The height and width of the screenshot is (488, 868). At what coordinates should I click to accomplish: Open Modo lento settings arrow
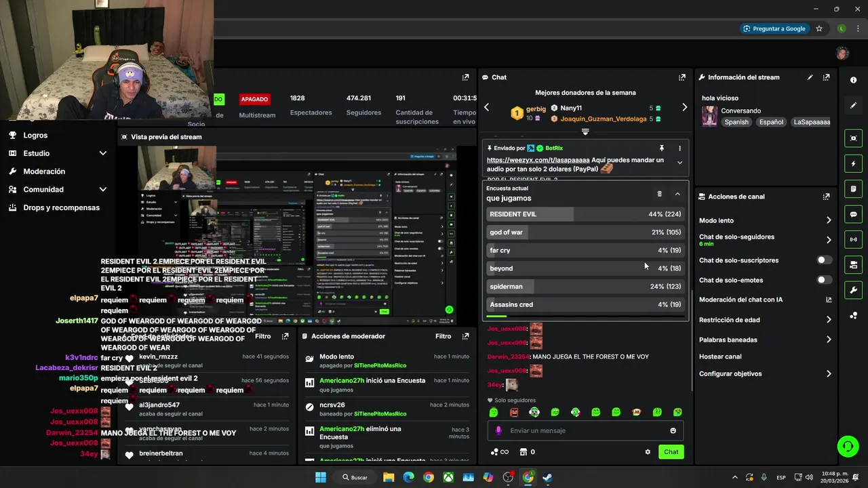point(829,220)
